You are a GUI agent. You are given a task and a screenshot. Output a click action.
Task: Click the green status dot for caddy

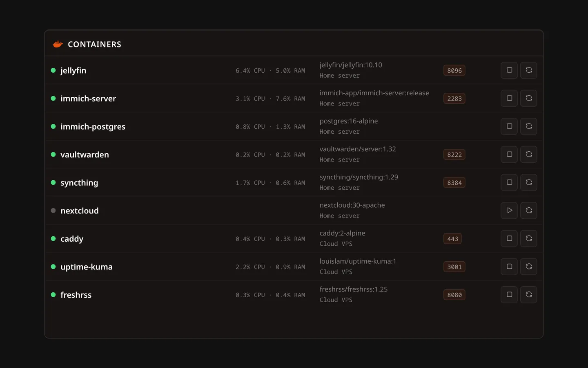tap(53, 238)
